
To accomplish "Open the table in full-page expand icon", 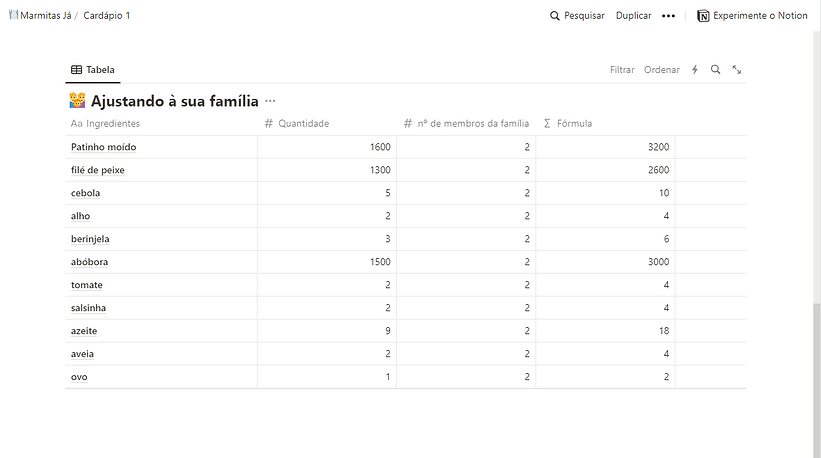I will pyautogui.click(x=737, y=70).
